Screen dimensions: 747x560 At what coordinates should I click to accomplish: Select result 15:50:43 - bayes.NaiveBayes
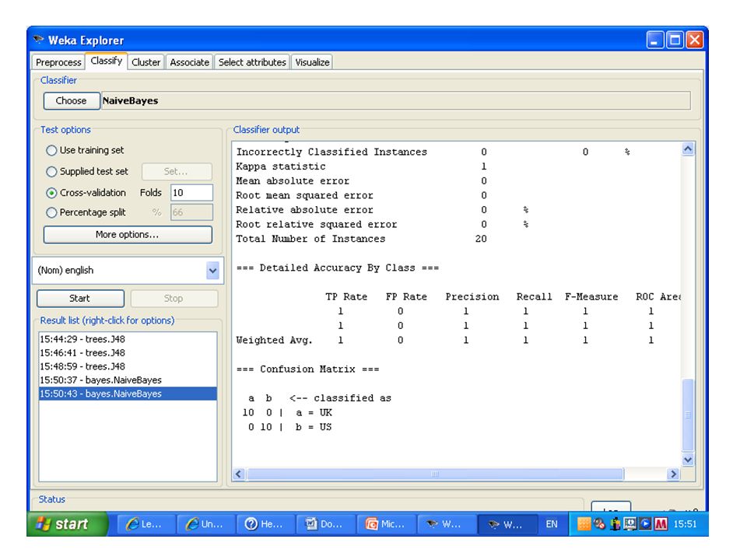click(x=128, y=394)
